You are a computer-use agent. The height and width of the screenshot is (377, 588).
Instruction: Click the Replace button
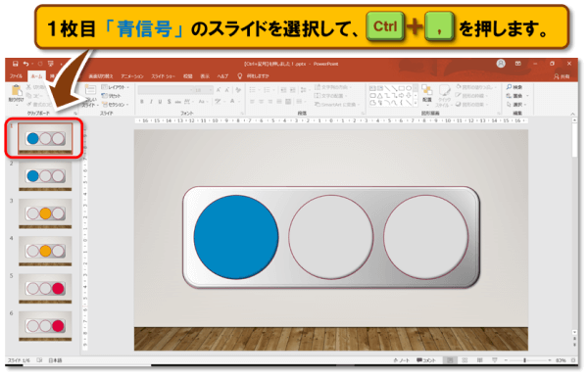[516, 96]
